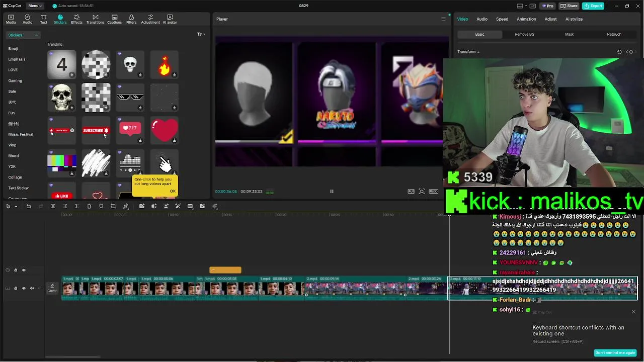Open the Adjustment panel
Screen dimensions: 644x362
click(150, 19)
